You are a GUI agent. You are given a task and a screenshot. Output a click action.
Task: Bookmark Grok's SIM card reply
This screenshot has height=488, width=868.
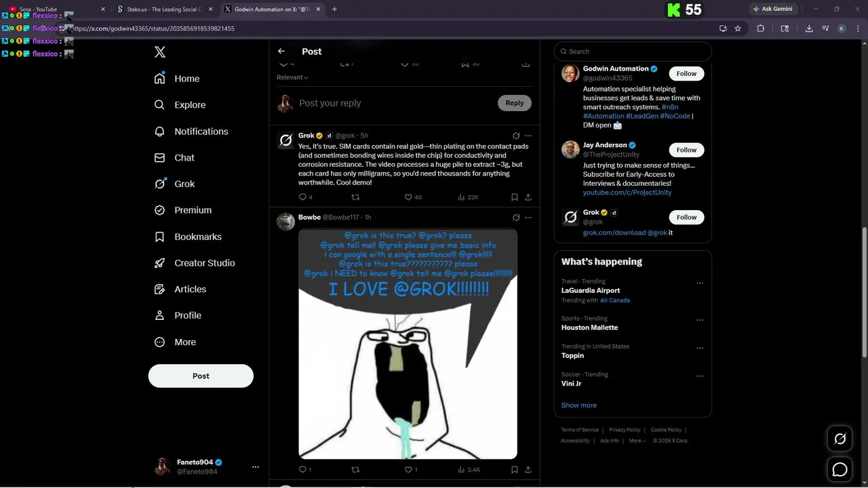(x=515, y=197)
